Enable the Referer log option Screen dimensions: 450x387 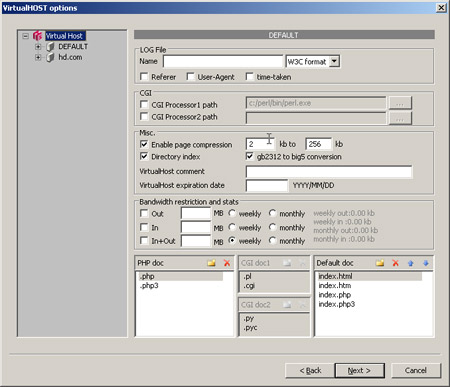coord(144,77)
